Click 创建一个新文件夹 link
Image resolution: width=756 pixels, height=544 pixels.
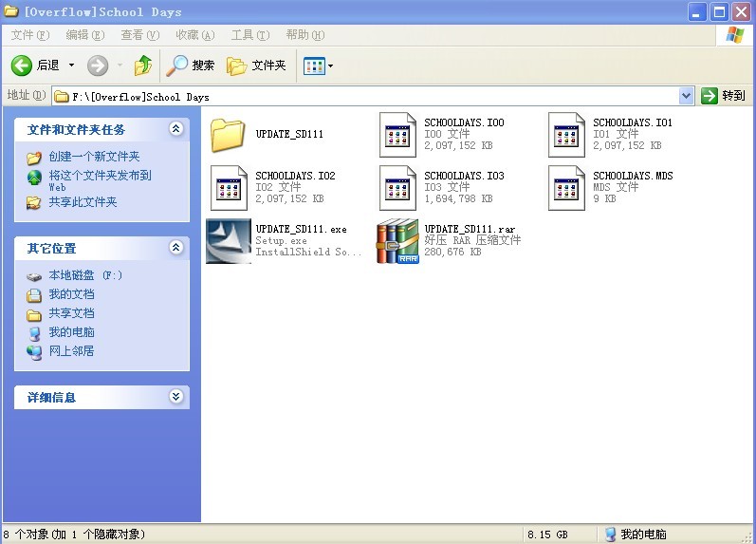[94, 157]
